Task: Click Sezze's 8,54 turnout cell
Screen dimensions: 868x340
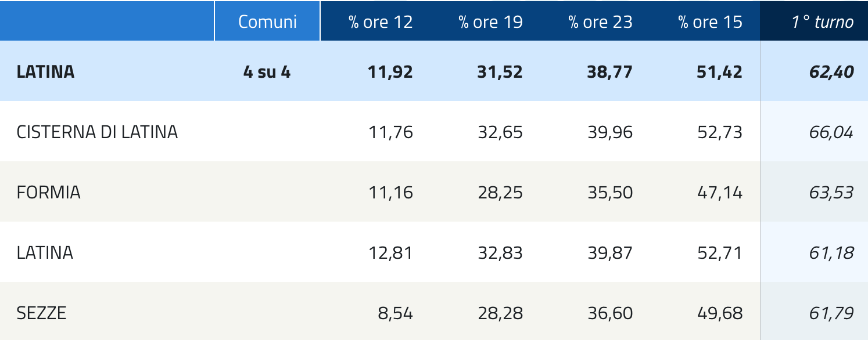Action: pyautogui.click(x=395, y=313)
